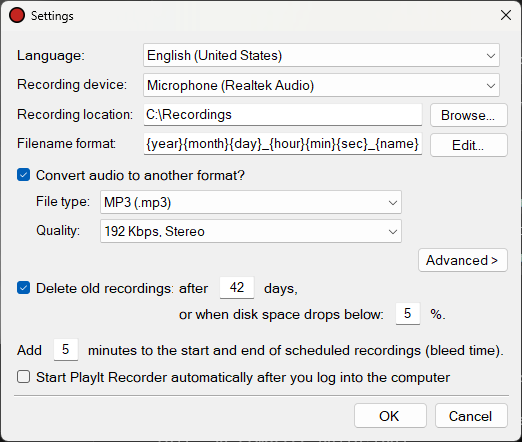The width and height of the screenshot is (522, 442).
Task: Click the bleed time description text
Action: [x=296, y=351]
